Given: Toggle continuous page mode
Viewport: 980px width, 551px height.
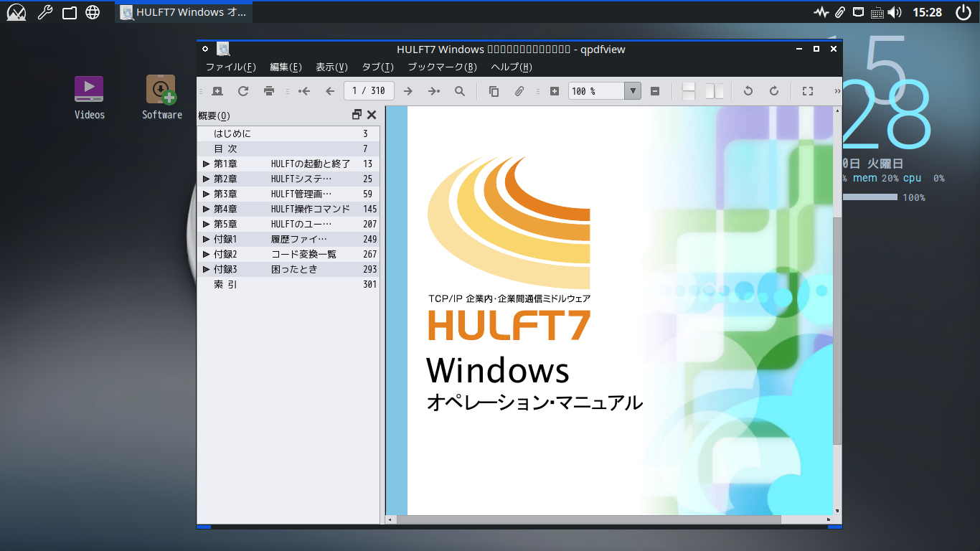Looking at the screenshot, I should coord(689,91).
